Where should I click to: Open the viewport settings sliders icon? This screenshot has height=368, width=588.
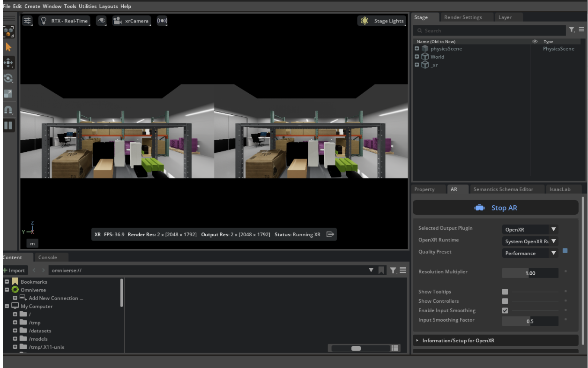tap(28, 21)
